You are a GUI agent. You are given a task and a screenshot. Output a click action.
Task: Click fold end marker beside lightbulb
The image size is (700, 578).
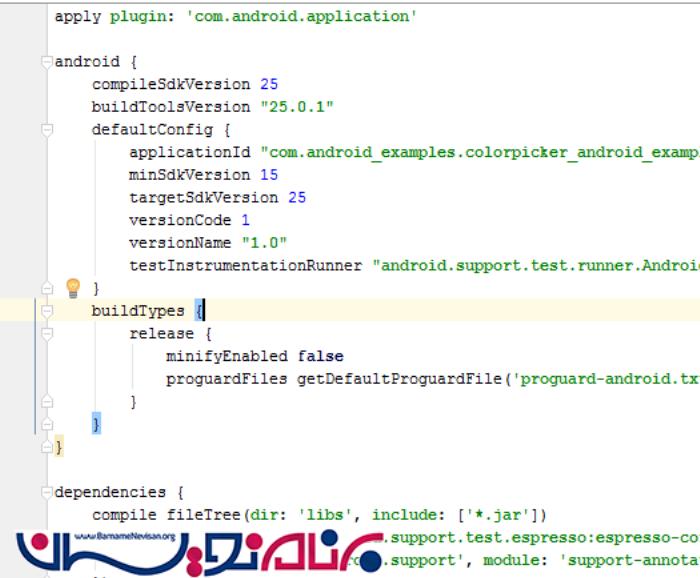(46, 288)
